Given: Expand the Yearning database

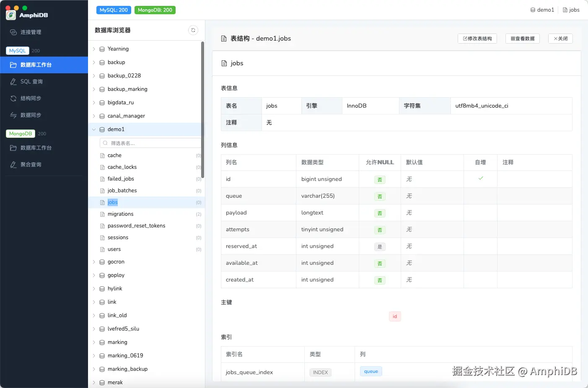Looking at the screenshot, I should (x=94, y=49).
